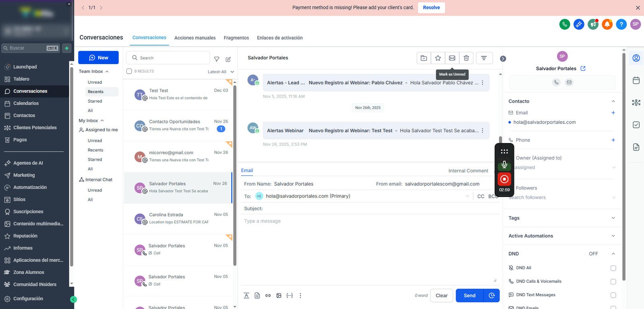Open the calendar icon in right rail
Viewport: 644px width, 309px height.
636,80
